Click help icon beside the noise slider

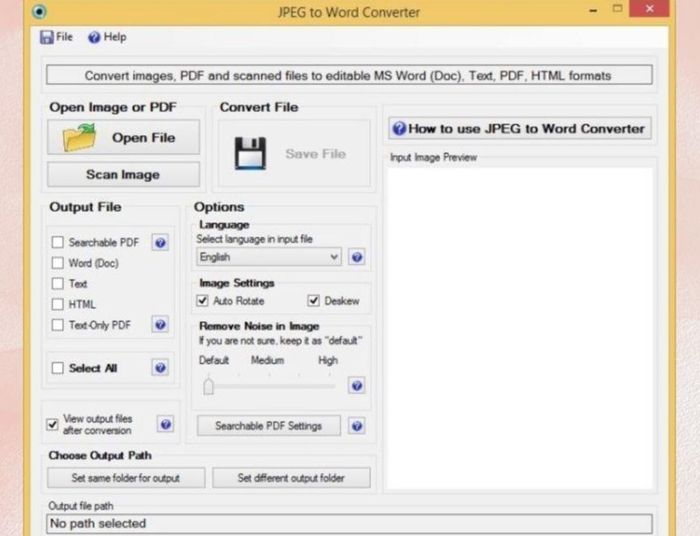coord(357,386)
